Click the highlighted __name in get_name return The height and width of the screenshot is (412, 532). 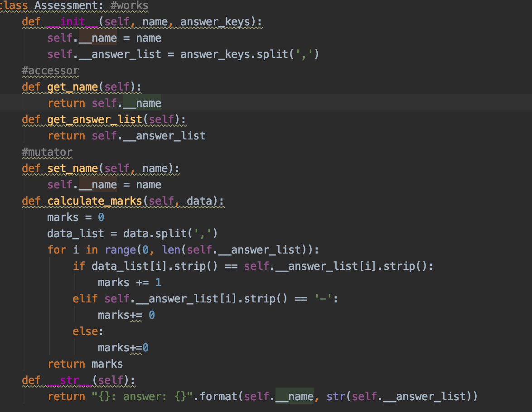point(143,103)
